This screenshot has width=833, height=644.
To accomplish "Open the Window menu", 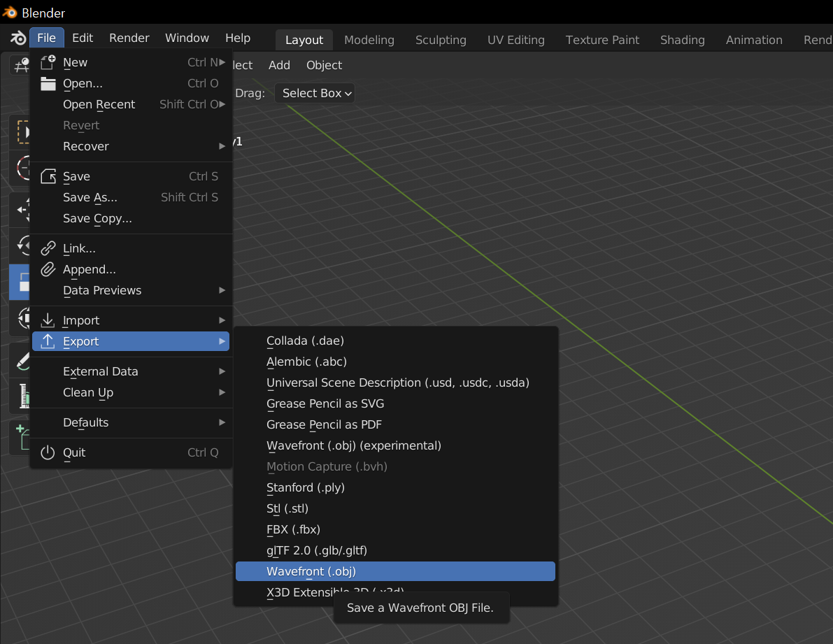I will (187, 38).
